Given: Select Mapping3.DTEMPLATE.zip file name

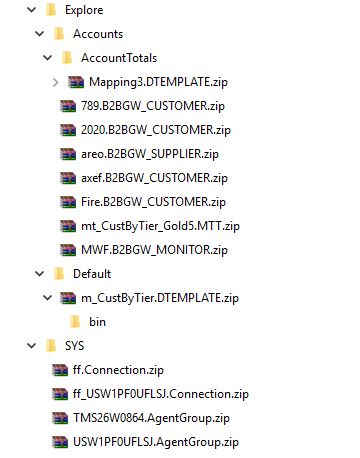Looking at the screenshot, I should [x=158, y=82].
